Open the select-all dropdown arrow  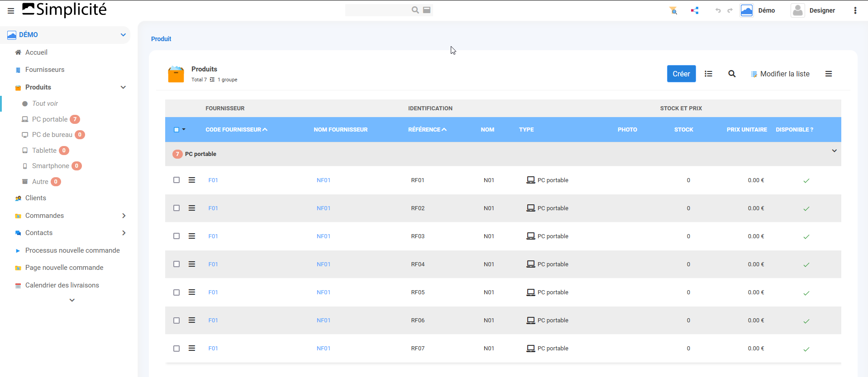tap(184, 129)
